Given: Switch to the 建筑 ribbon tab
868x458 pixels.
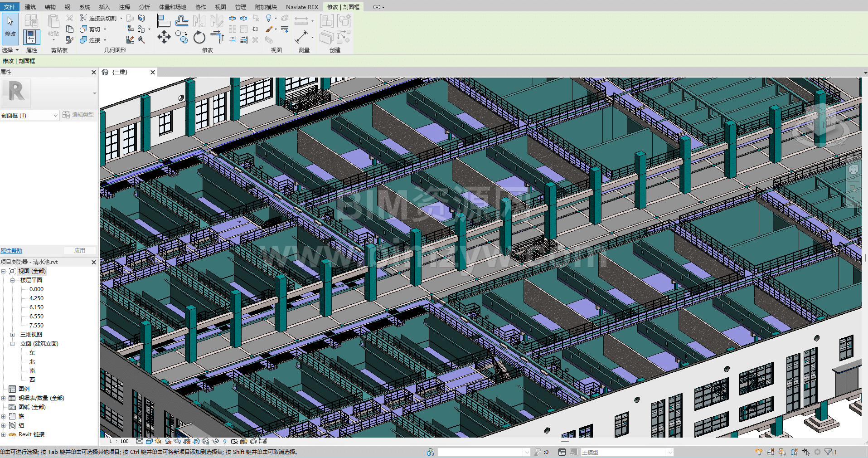Looking at the screenshot, I should click(30, 7).
